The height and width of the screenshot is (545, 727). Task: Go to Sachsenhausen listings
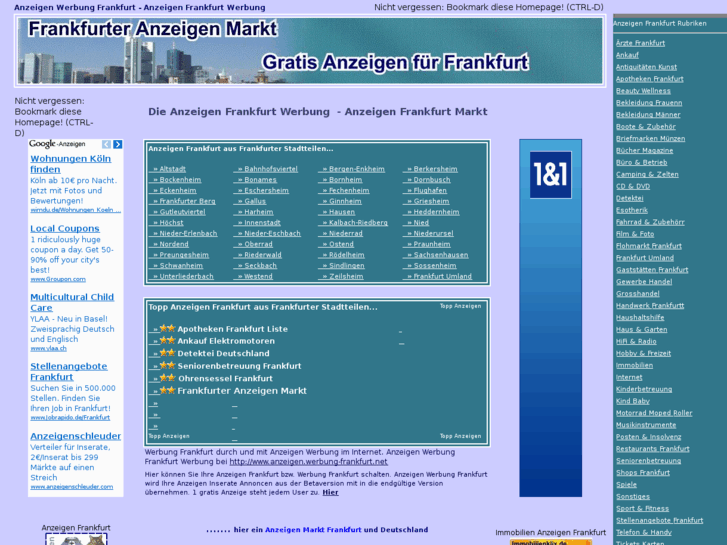(x=440, y=255)
